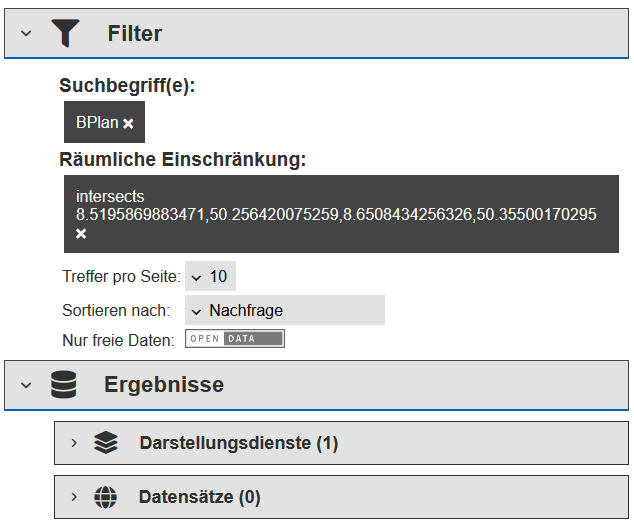Click the database Ergebnisse icon
634x525 pixels.
63,384
